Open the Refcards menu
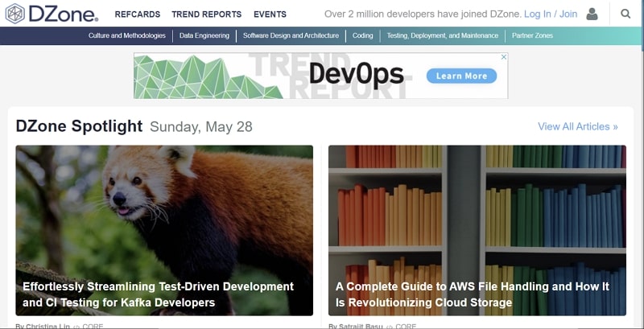Screen dimensions: 644x329 (138, 14)
